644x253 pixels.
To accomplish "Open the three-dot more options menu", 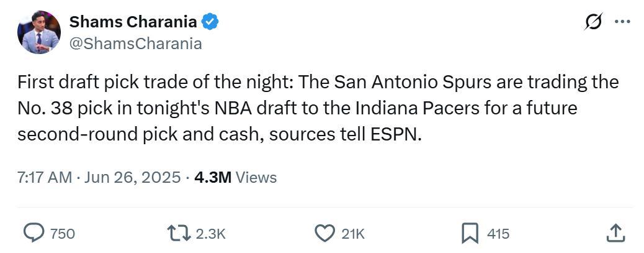I will click(622, 22).
